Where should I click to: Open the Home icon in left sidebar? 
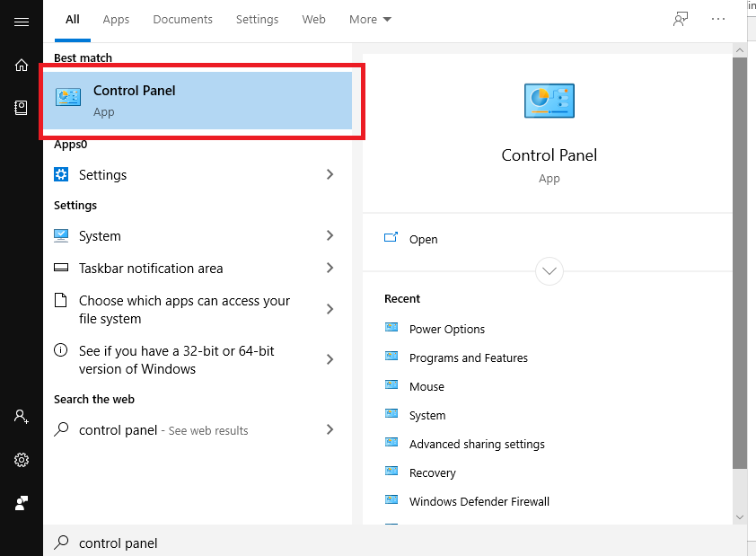point(22,65)
